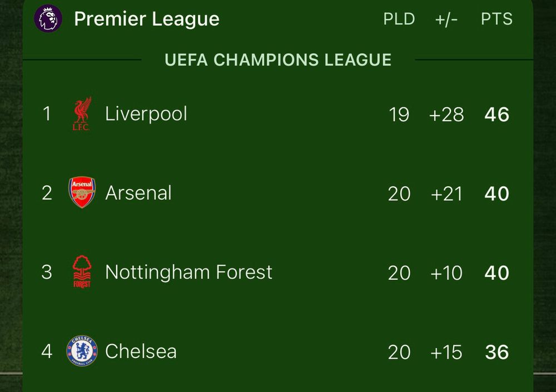556x392 pixels.
Task: Tap Chelsea's 36 points value
Action: click(497, 353)
